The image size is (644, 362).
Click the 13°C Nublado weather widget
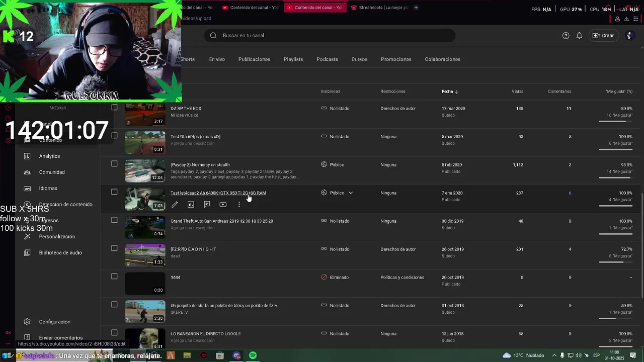pyautogui.click(x=523, y=355)
